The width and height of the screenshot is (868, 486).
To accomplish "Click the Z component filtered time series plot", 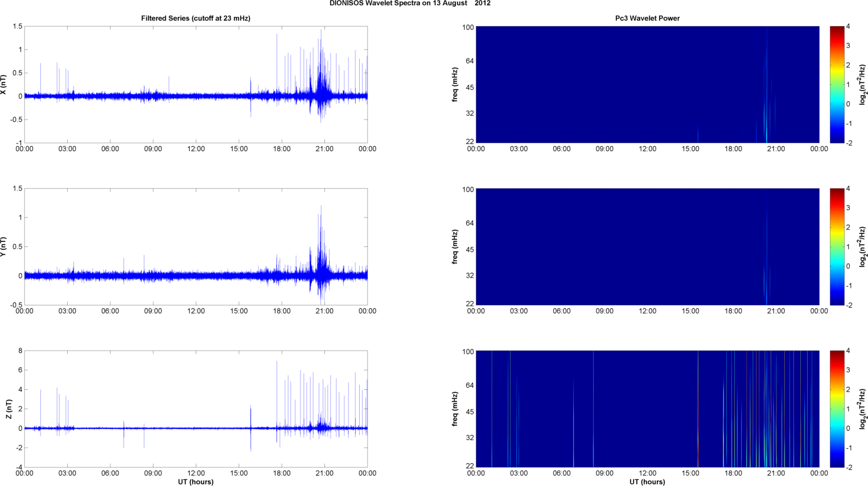I will [x=196, y=409].
